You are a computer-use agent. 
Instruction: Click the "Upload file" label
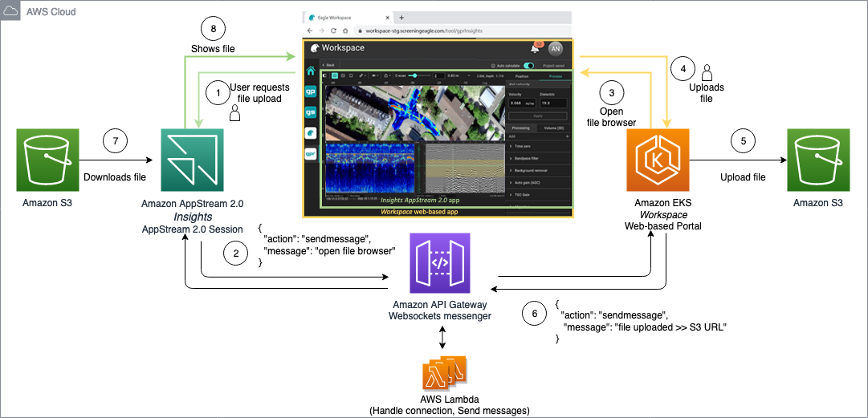[743, 177]
